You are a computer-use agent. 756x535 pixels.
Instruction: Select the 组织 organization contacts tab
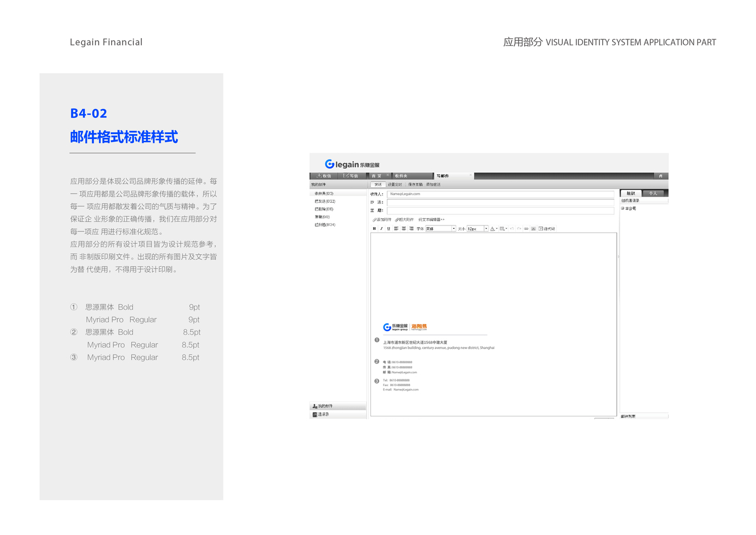coord(631,193)
